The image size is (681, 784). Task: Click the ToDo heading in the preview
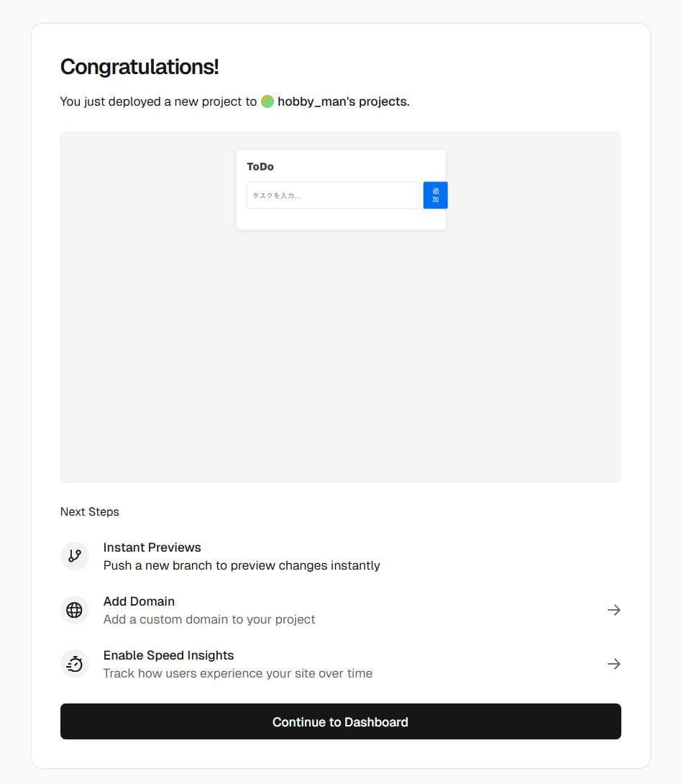tap(260, 167)
